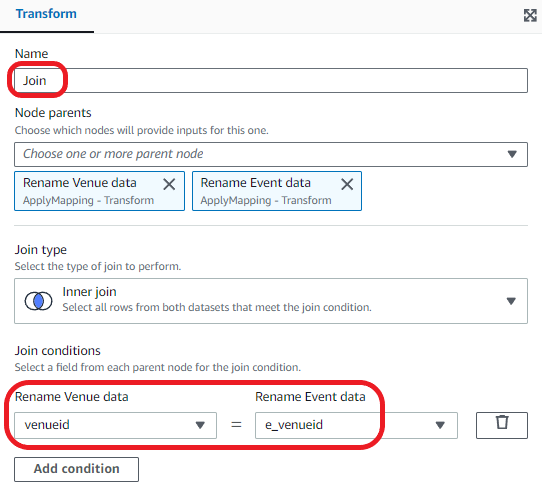
Task: Expand the panel with the fullscreen icon
Action: tap(530, 16)
